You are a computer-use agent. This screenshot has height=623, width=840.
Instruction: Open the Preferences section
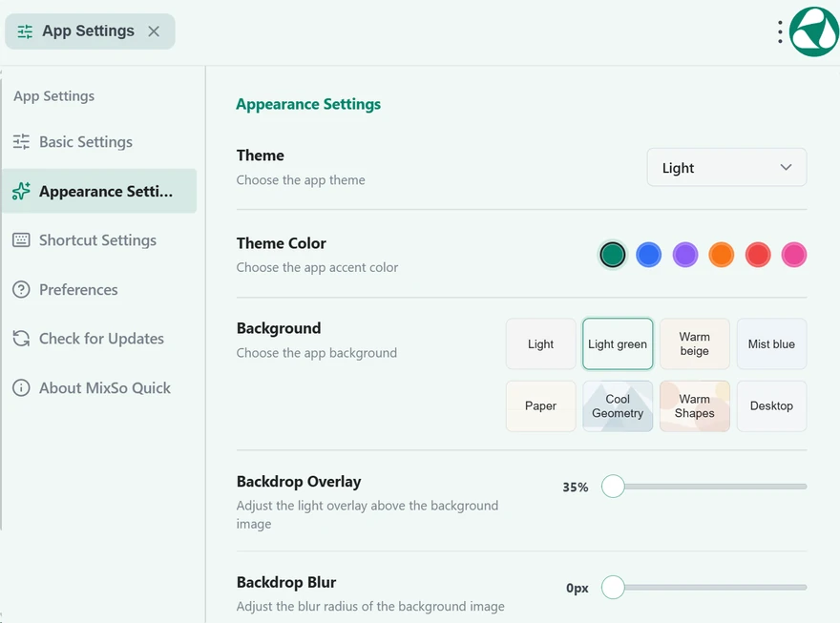[99, 289]
